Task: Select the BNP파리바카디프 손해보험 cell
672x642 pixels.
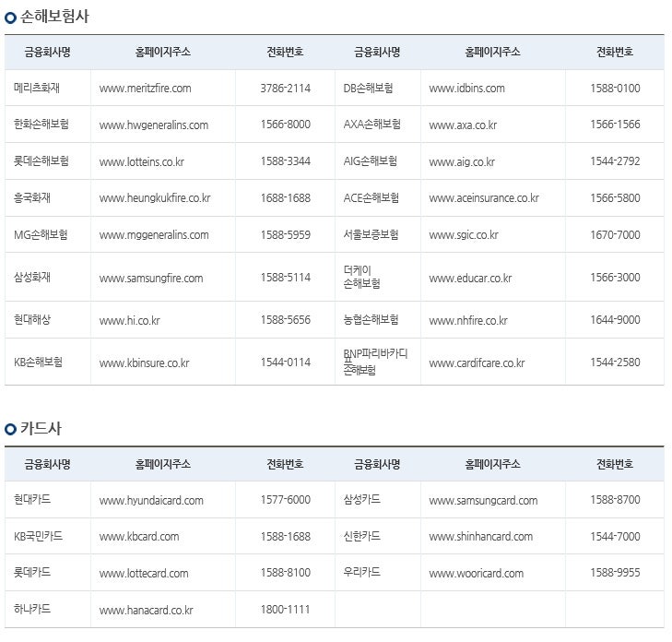Action: (378, 362)
